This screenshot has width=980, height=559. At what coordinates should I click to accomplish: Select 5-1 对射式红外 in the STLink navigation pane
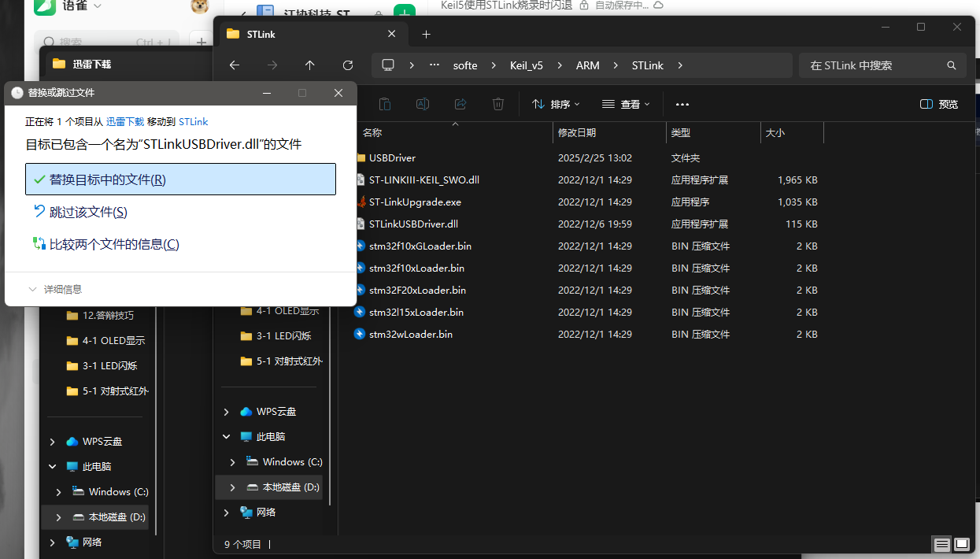click(x=289, y=361)
